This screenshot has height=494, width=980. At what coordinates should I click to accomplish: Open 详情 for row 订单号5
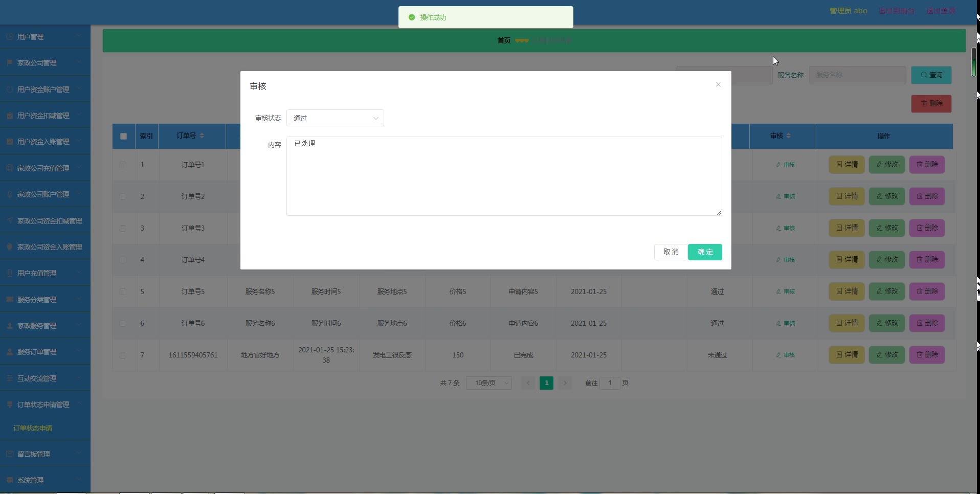tap(847, 291)
